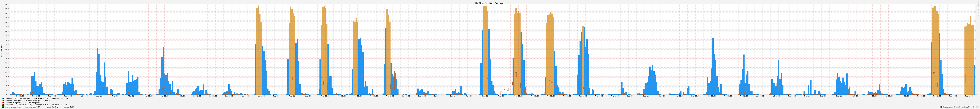Viewport: 980px width, 109px height.
Task: Click the 'Subscribed LEARN bandwidth - 200M' label
Action: click(x=961, y=107)
